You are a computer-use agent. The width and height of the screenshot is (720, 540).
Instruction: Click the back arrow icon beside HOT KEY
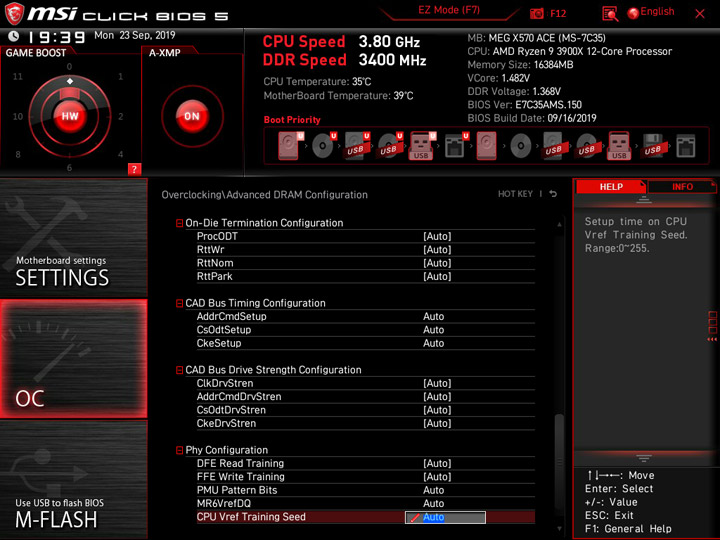point(553,194)
